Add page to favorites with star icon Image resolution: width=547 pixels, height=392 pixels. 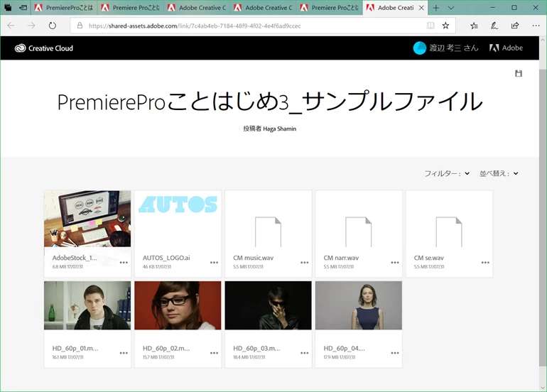[445, 26]
